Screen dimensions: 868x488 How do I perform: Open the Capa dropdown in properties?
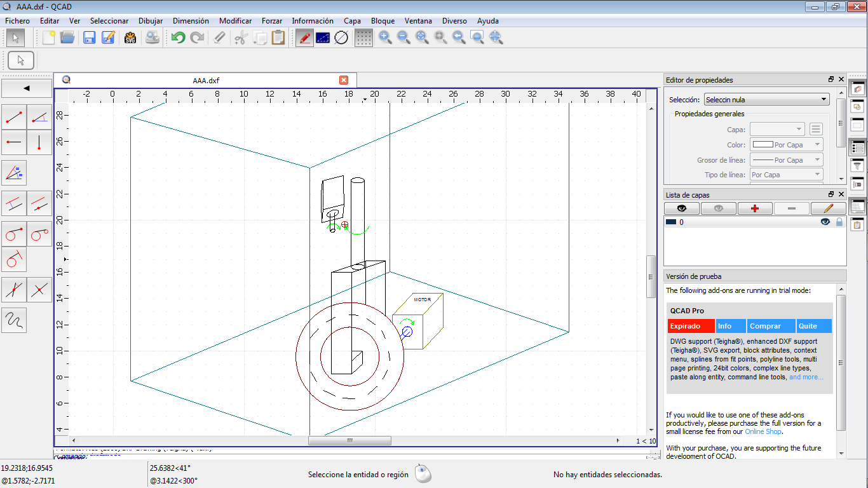click(x=778, y=129)
